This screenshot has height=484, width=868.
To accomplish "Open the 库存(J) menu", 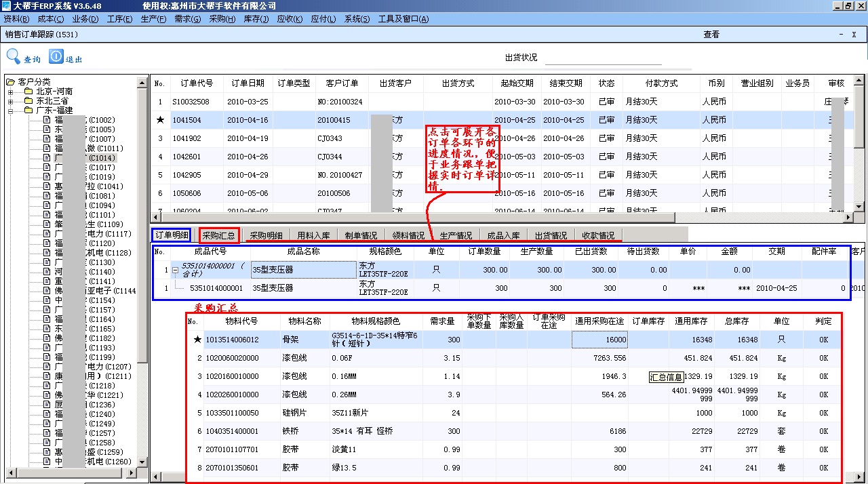I will (256, 19).
